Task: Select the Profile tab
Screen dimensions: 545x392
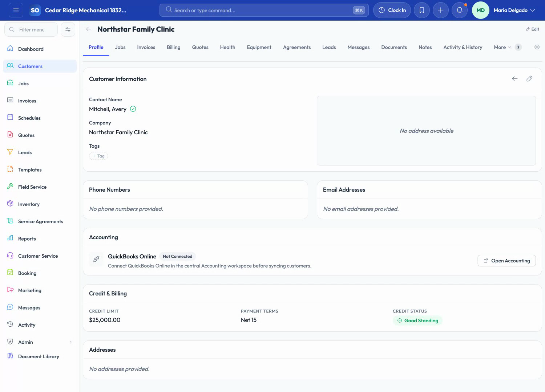Action: (96, 47)
